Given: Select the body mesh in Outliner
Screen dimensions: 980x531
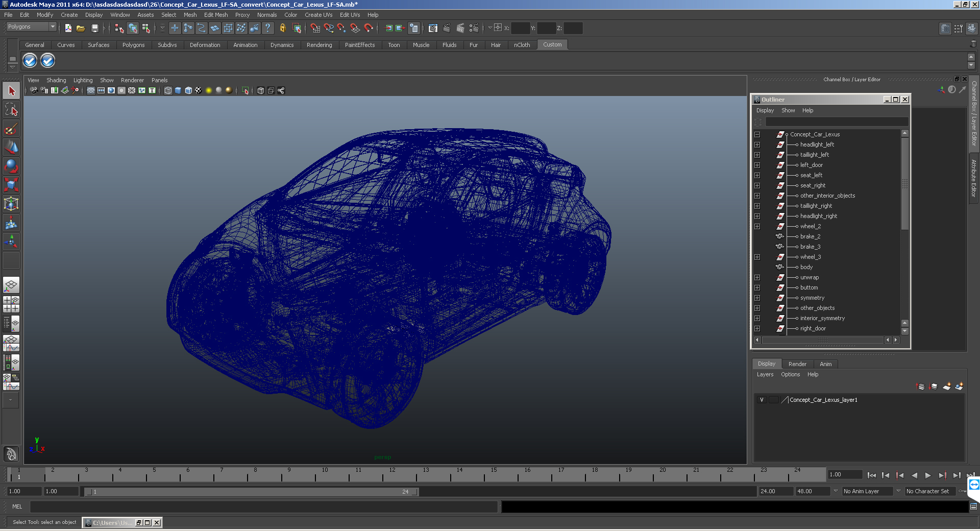Looking at the screenshot, I should click(x=806, y=267).
